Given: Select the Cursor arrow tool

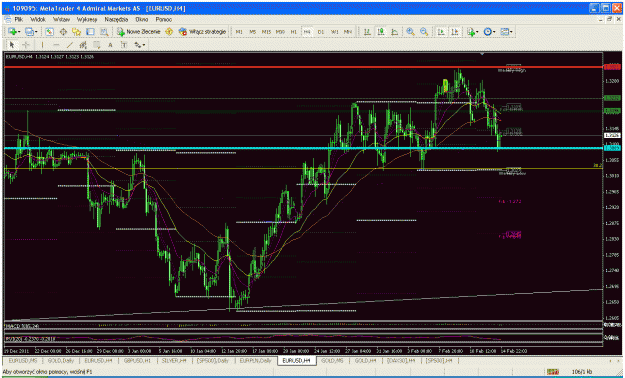Looking at the screenshot, I should point(12,45).
